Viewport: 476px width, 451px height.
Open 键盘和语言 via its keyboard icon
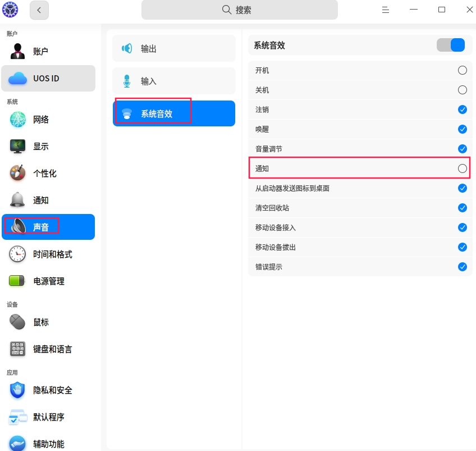coord(17,349)
